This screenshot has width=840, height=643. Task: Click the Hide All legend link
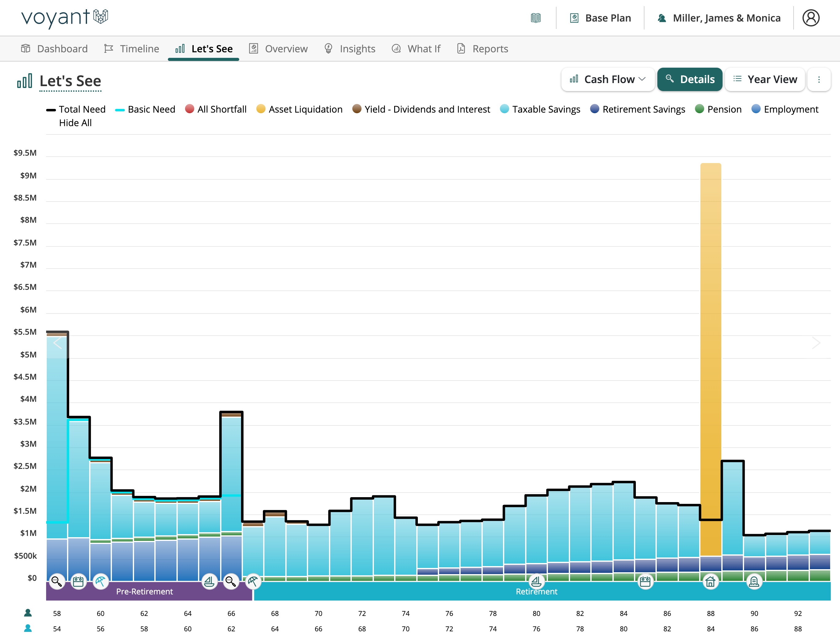(75, 123)
